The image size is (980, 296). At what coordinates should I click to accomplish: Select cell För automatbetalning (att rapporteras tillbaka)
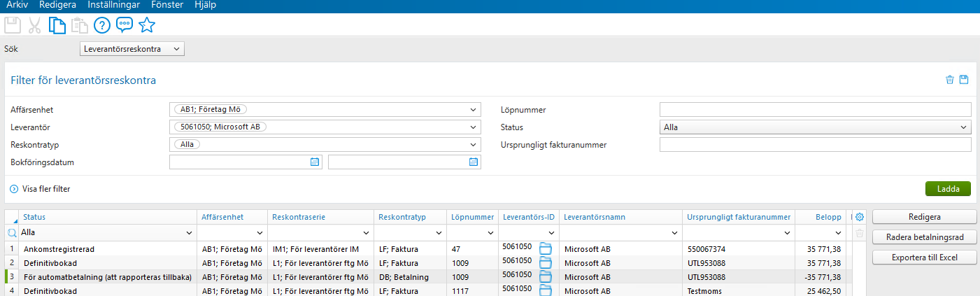pos(108,277)
